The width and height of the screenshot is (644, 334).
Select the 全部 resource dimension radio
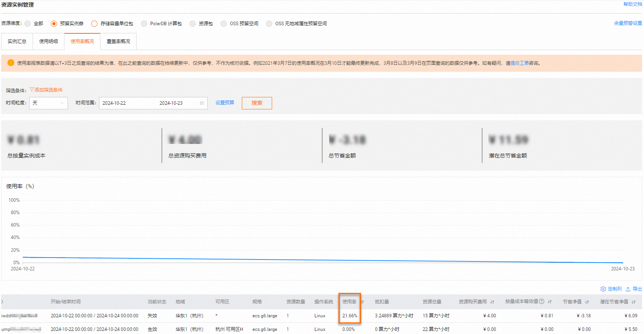tap(28, 24)
